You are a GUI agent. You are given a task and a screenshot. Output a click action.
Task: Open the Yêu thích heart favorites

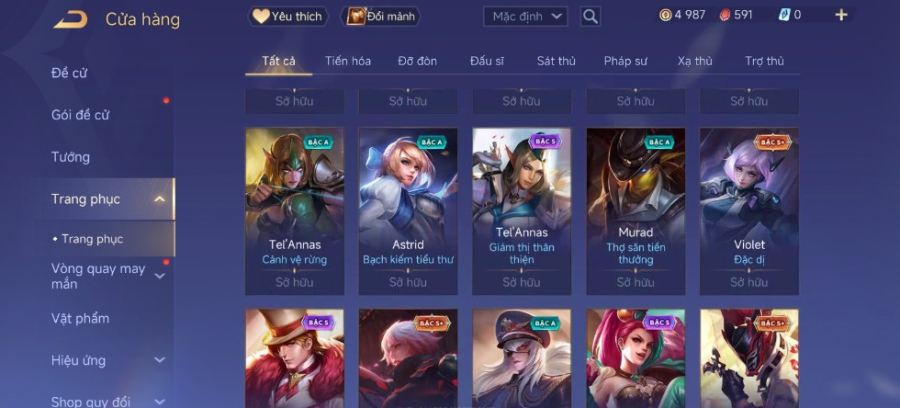pos(288,17)
